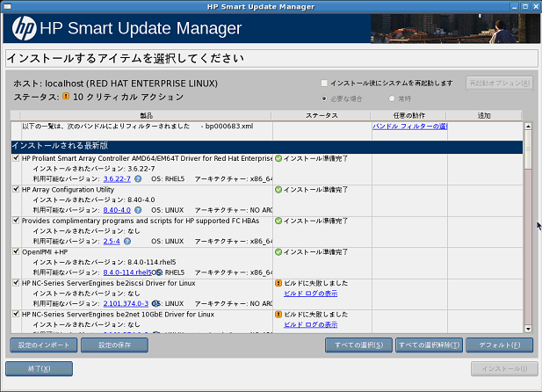Screen dimensions: 542x392
Task: Open help icon beside version 3.6.22-7
Action: 138,178
